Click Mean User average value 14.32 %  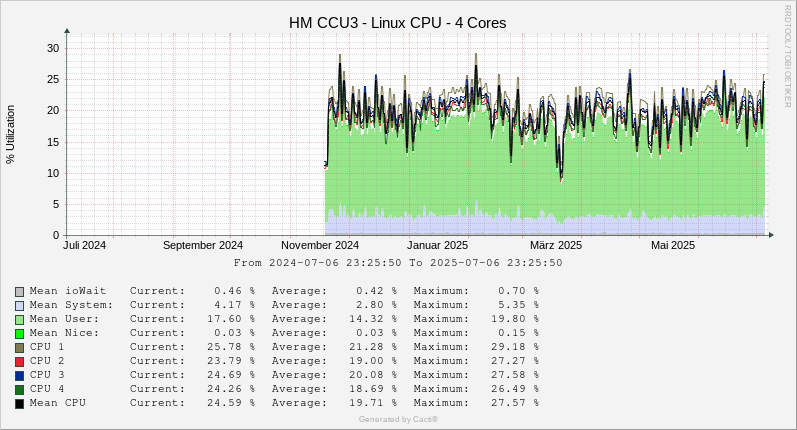[x=373, y=319]
